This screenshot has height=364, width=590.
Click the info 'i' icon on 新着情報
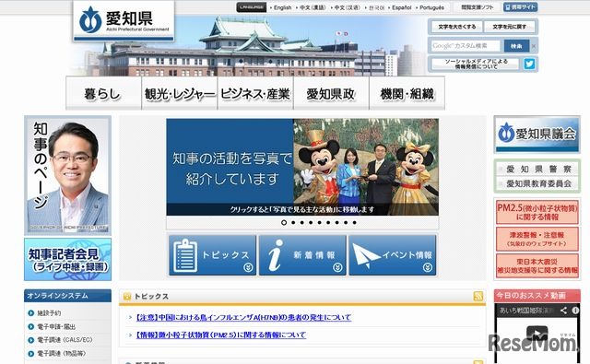pyautogui.click(x=276, y=255)
